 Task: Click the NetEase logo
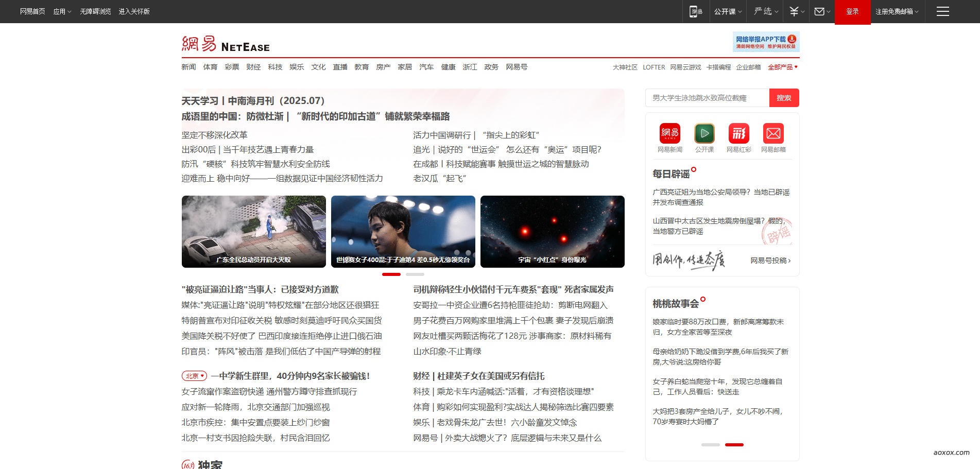226,44
